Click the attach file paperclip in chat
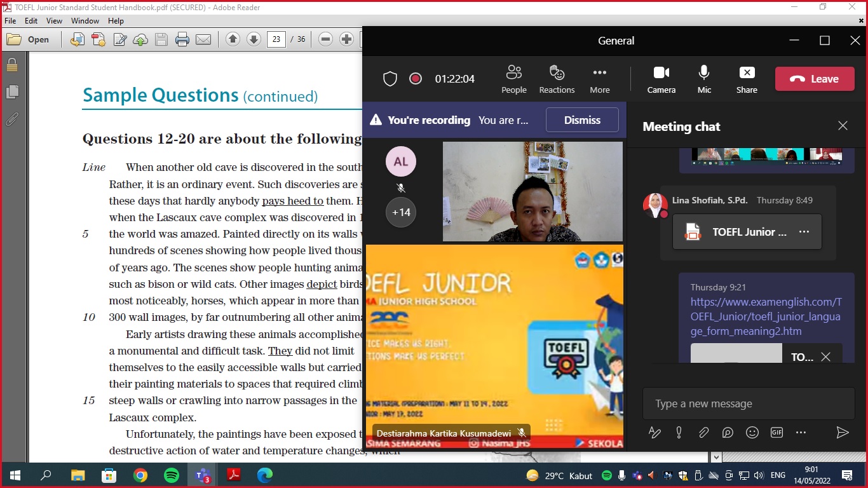The width and height of the screenshot is (868, 488). click(703, 433)
